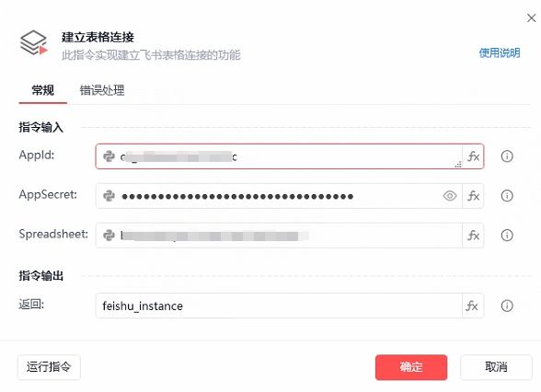Open the info icon beside 返回 field
The width and height of the screenshot is (541, 392).
(x=506, y=306)
